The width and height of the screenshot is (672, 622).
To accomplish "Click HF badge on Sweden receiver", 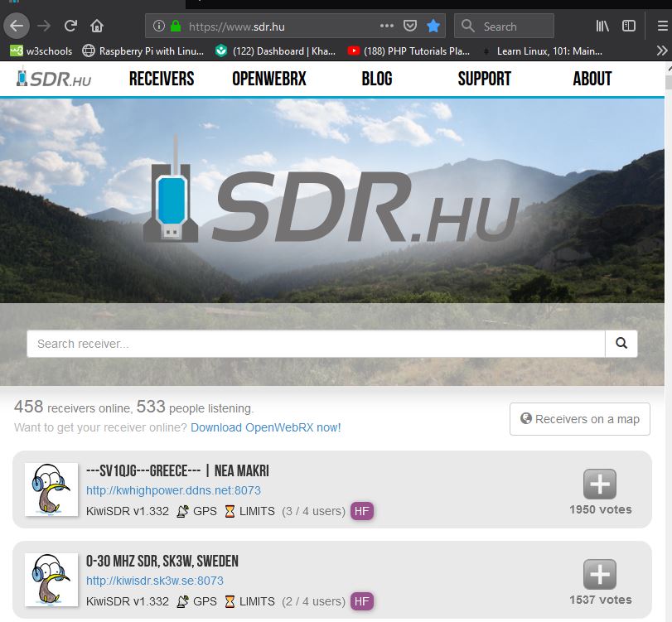I will [362, 601].
